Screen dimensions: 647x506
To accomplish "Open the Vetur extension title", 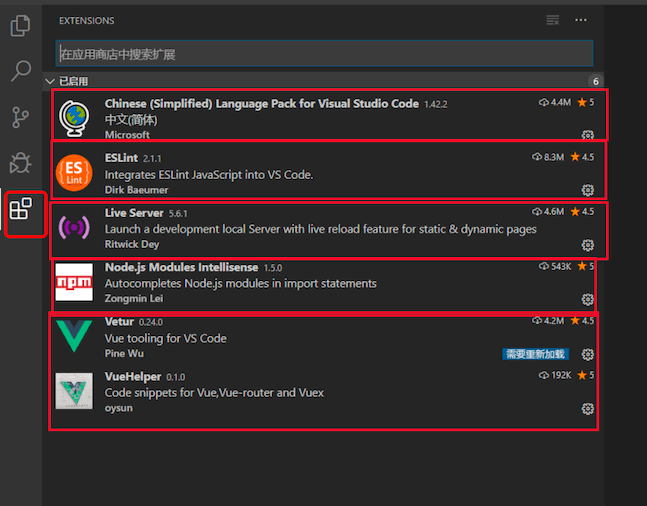I will pos(119,322).
